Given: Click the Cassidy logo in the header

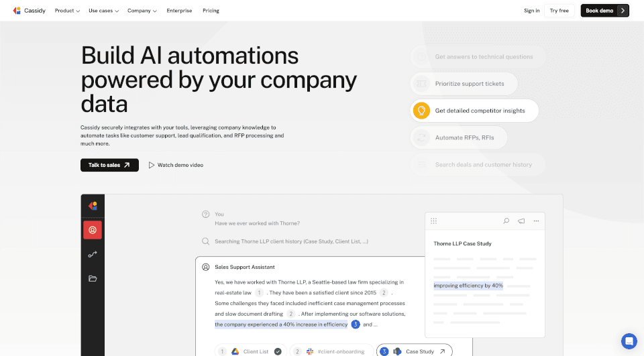Looking at the screenshot, I should pos(31,11).
